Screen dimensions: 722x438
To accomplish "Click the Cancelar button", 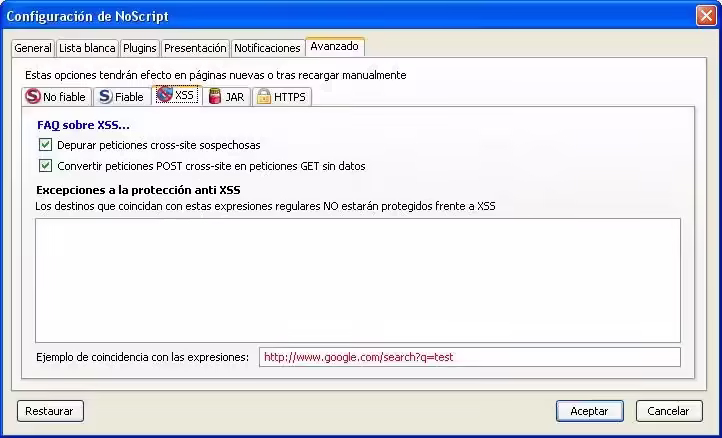I will [x=669, y=411].
